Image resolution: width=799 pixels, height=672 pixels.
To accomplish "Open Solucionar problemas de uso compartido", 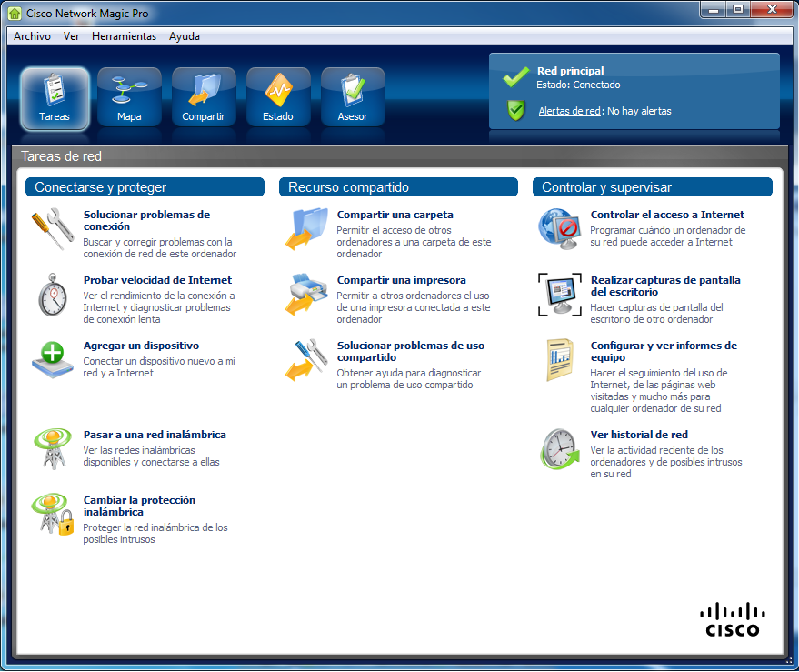I will click(x=410, y=351).
